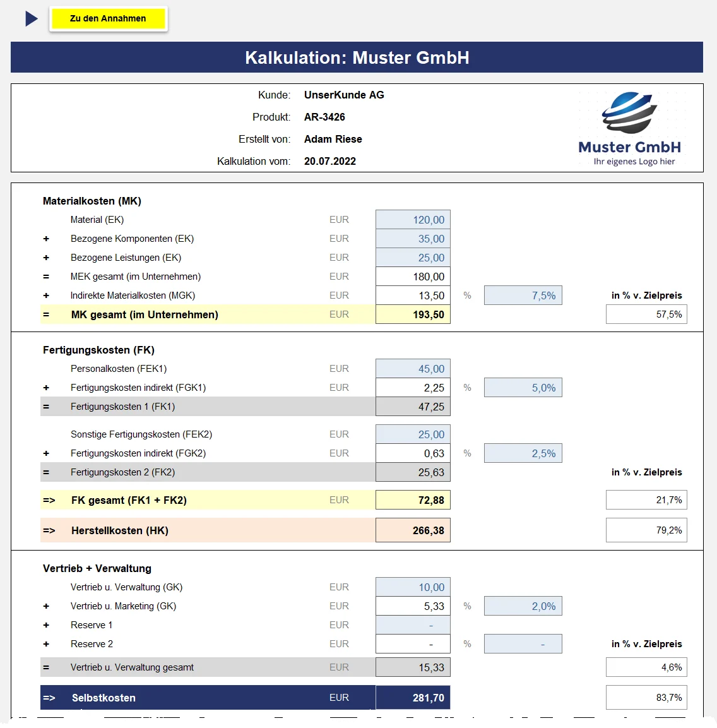
Task: Click the 'Herstellkosten (HK)' row label
Action: (120, 530)
